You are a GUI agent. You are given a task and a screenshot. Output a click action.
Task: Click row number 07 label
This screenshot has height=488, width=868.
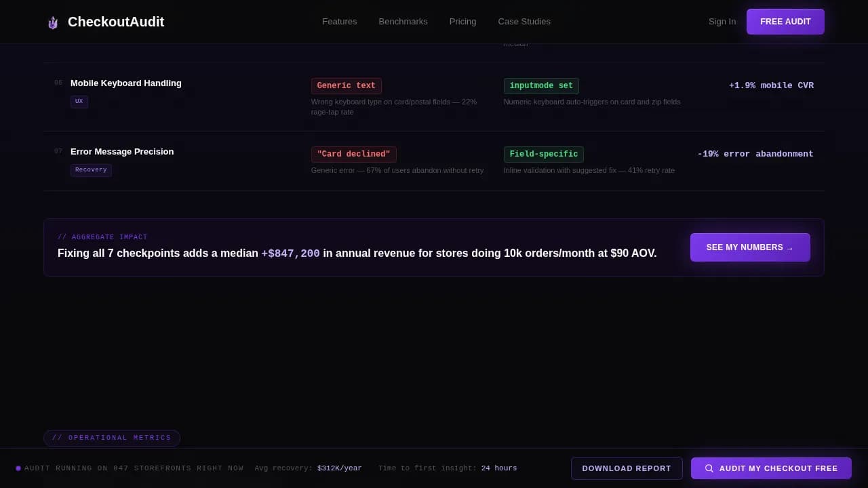58,152
